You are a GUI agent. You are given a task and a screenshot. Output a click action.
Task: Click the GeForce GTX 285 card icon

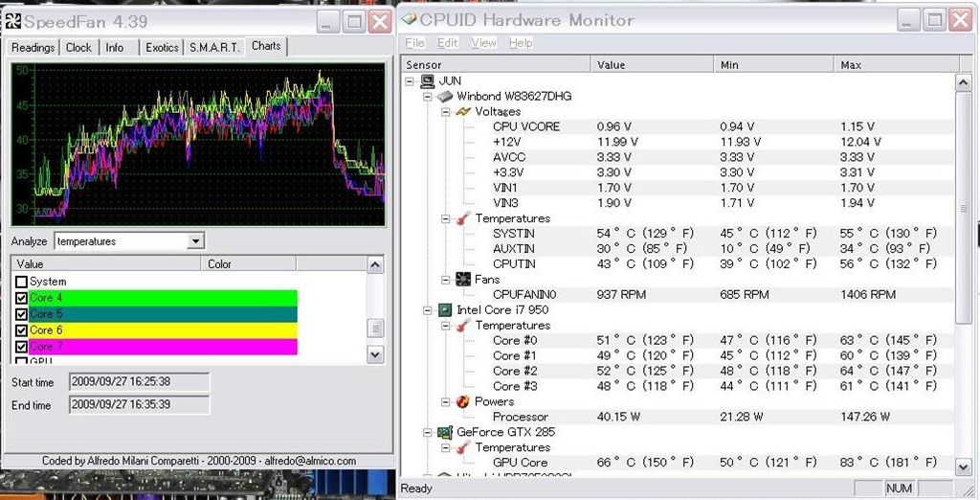445,432
